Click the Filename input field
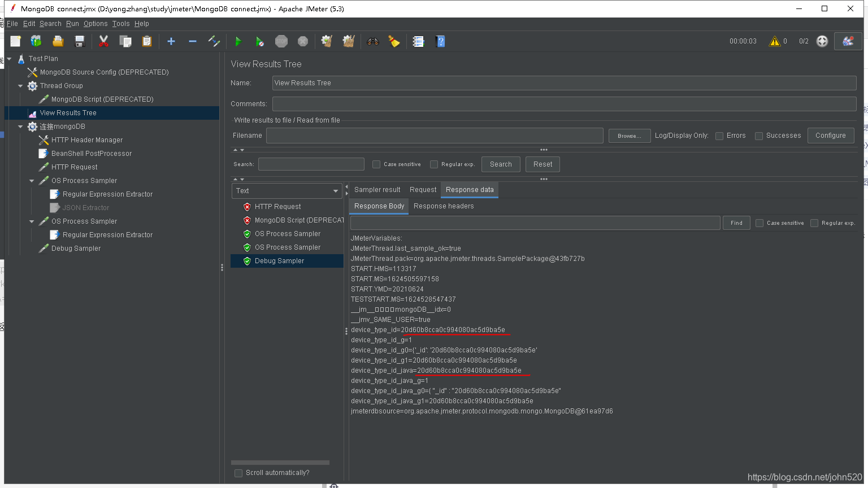This screenshot has width=868, height=488. tap(435, 136)
